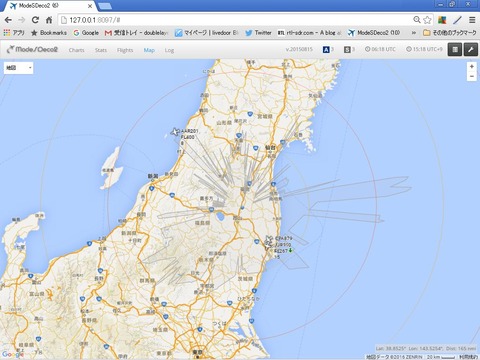480x360 pixels.
Task: Click the colorful extension icon in toolbar
Action: 442,20
